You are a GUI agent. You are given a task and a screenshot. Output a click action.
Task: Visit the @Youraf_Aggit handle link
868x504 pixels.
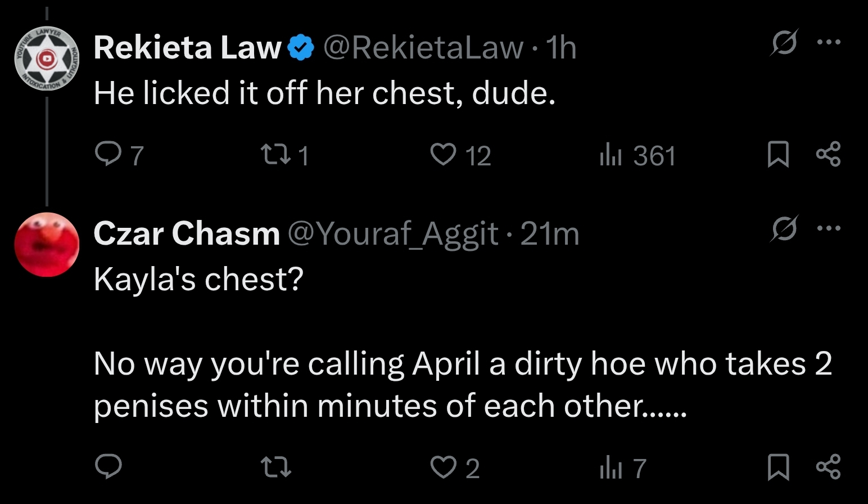pyautogui.click(x=393, y=233)
